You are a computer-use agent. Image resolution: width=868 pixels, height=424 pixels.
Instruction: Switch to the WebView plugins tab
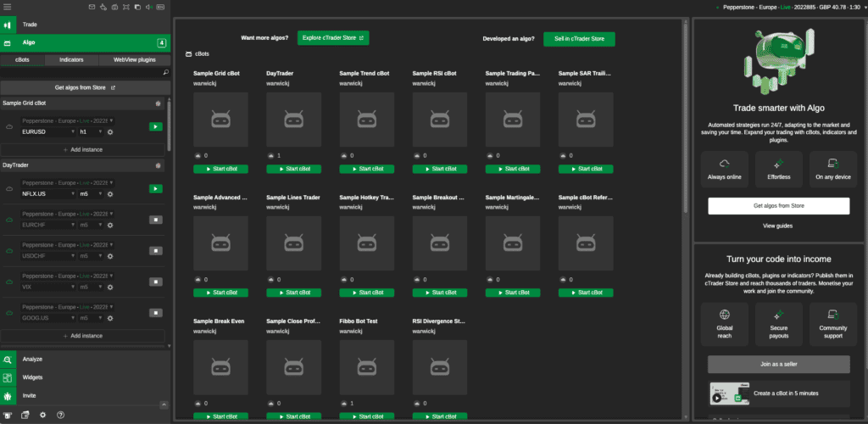(135, 59)
